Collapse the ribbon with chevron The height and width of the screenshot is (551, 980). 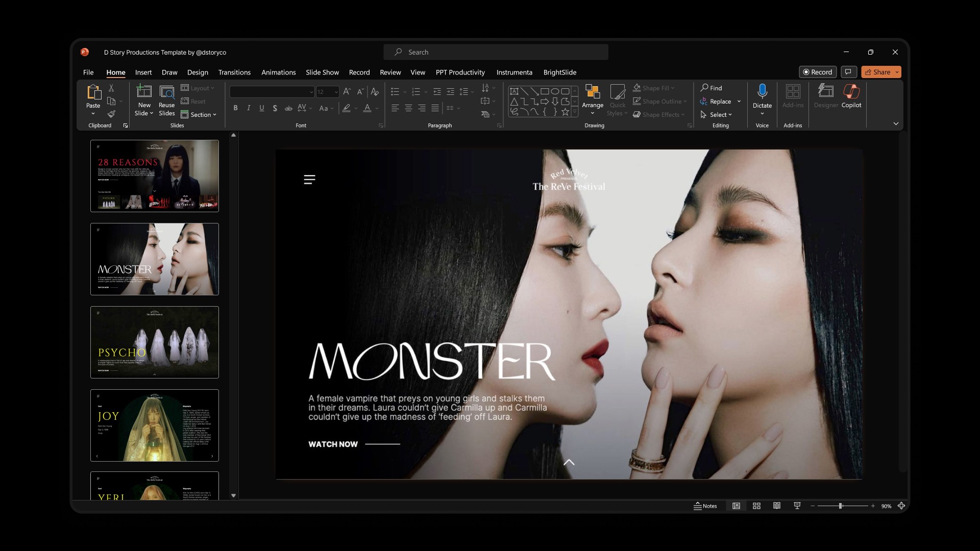click(895, 123)
